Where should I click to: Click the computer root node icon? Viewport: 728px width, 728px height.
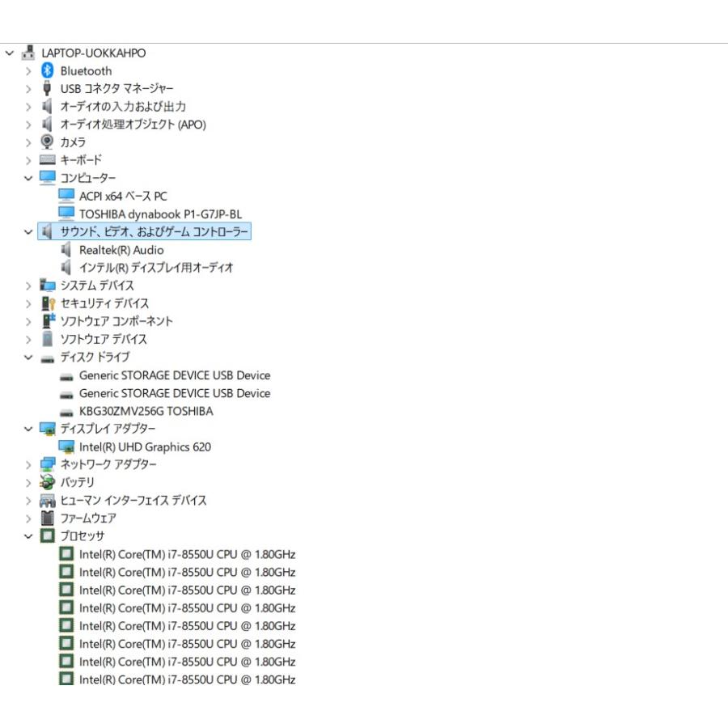[x=28, y=53]
